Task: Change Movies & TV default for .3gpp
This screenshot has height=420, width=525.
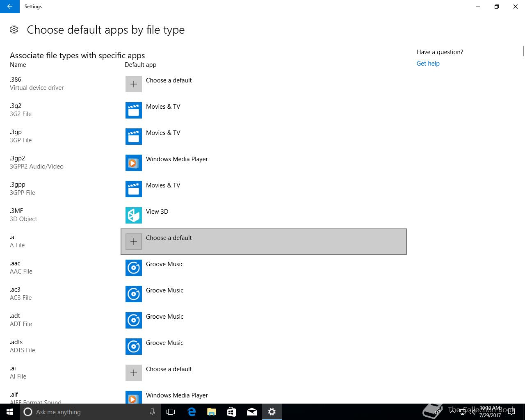Action: (264, 189)
